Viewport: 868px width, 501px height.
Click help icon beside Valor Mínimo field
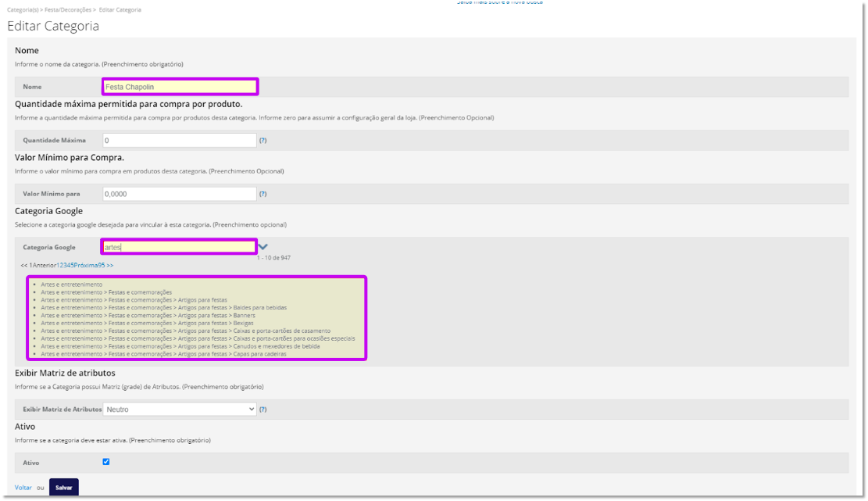pos(263,194)
